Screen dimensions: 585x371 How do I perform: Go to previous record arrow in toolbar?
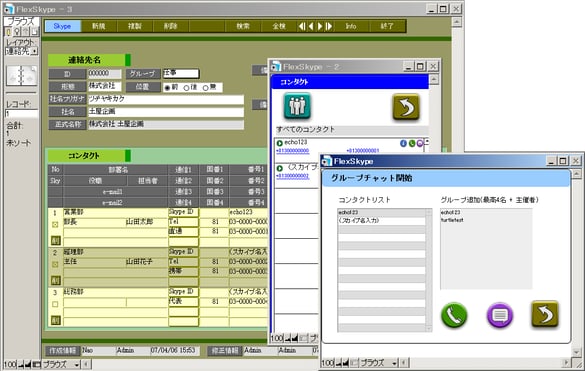pyautogui.click(x=311, y=26)
